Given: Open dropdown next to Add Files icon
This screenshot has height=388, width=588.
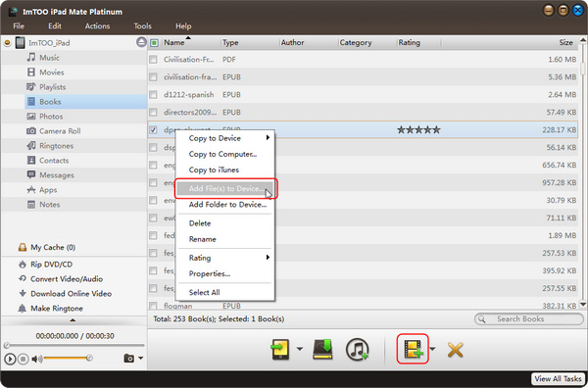Looking at the screenshot, I should (433, 349).
